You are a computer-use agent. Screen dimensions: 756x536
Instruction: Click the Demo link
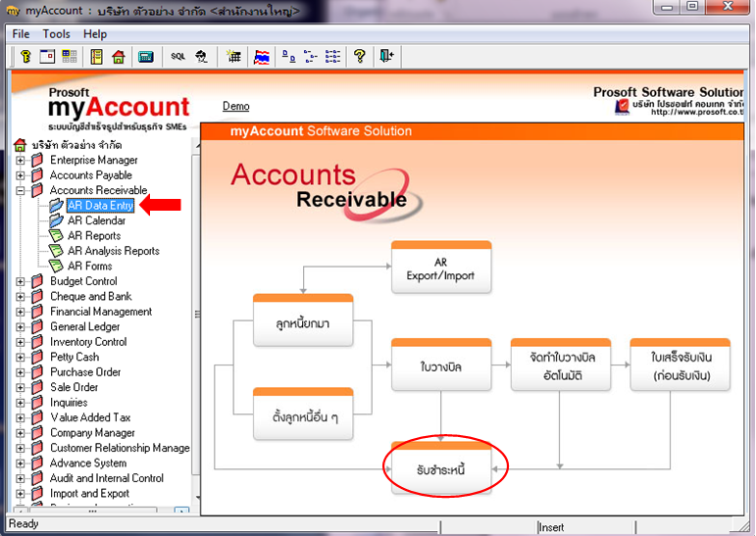(x=235, y=106)
